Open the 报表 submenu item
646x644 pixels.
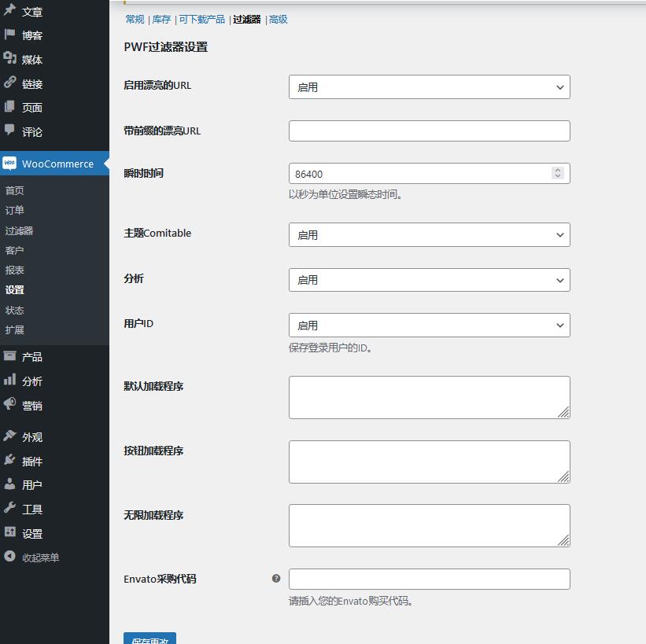[x=14, y=270]
